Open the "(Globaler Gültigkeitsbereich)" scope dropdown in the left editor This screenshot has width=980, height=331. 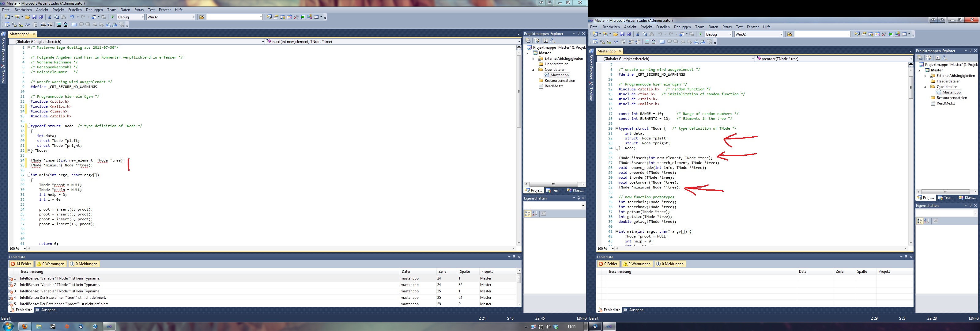pyautogui.click(x=137, y=41)
